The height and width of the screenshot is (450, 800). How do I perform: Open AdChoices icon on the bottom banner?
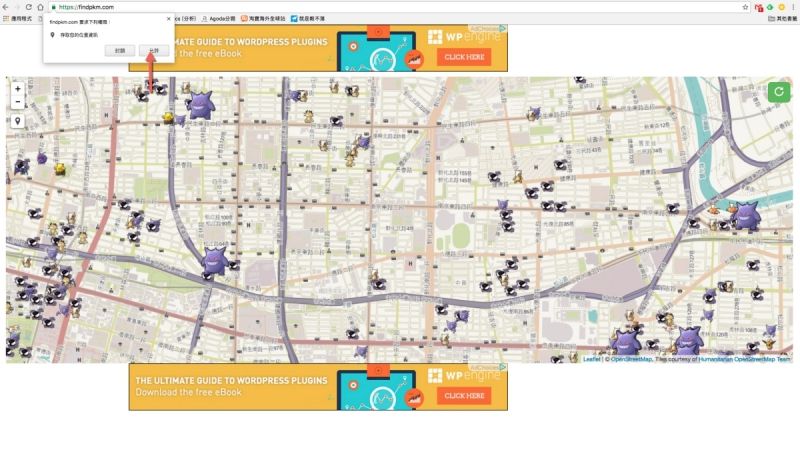pos(503,367)
